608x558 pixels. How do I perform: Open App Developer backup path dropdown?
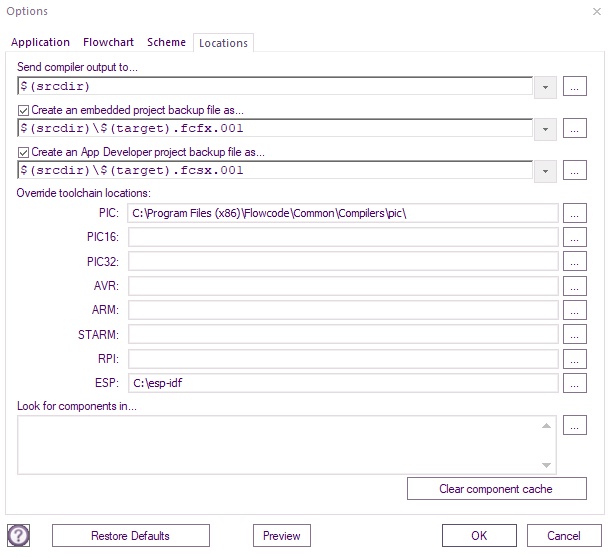pos(545,171)
